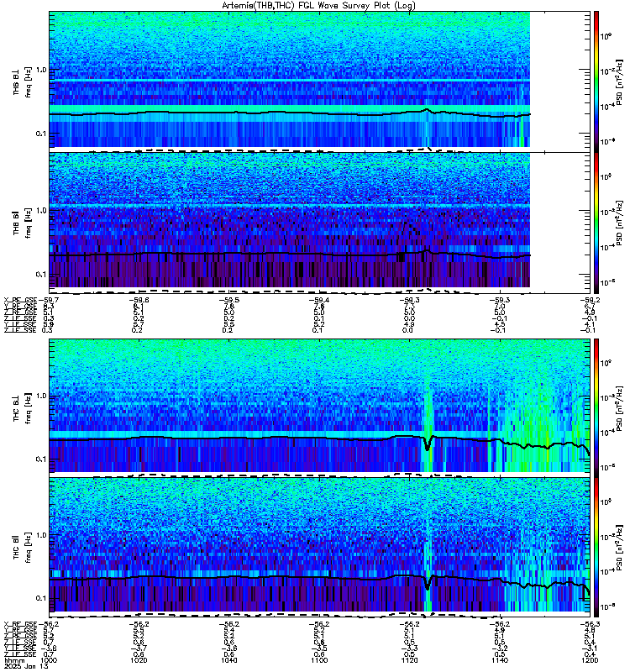Click the X_RE_GSE row label under the THB panels
This screenshot has height=672, width=630.
(x=20, y=300)
